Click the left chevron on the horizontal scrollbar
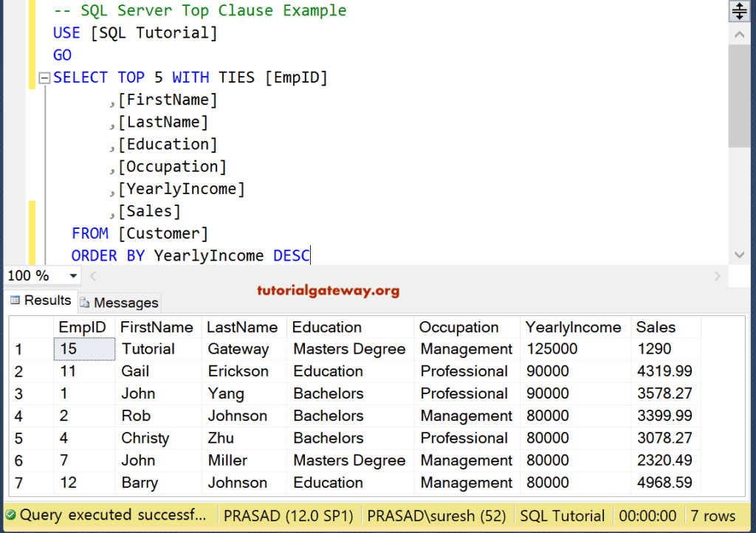Screen dimensions: 756x533 pos(93,275)
